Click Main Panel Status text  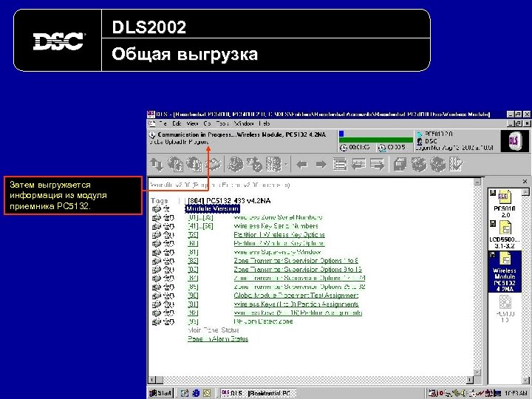click(x=214, y=330)
